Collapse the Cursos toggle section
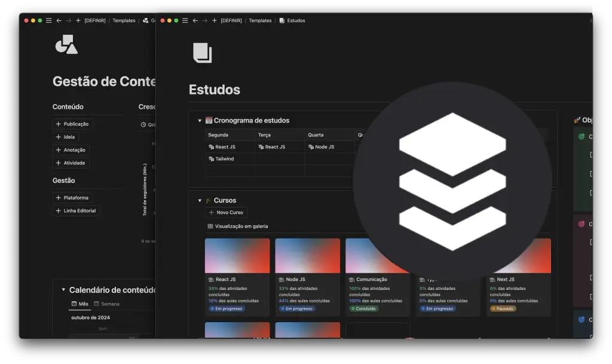This screenshot has width=612, height=364. [200, 201]
